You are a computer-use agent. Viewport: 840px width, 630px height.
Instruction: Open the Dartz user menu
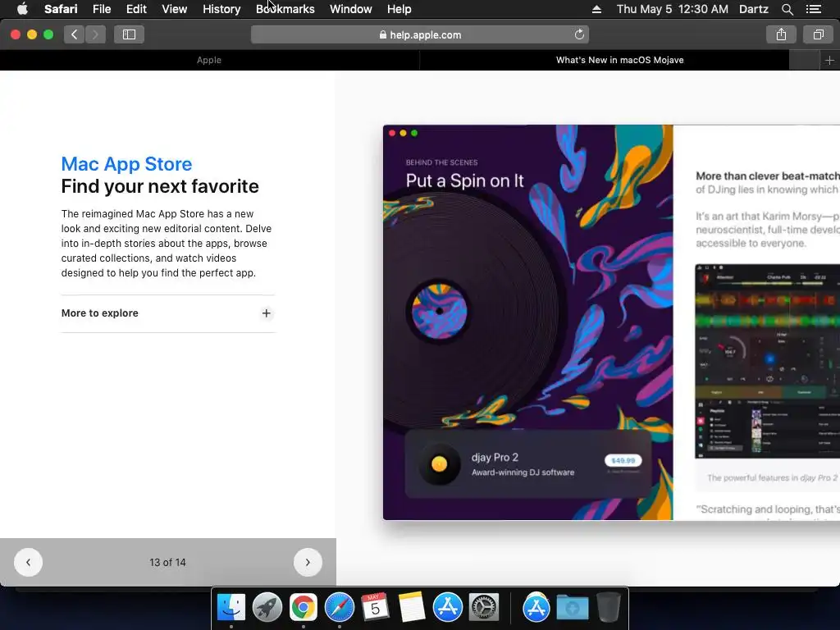pos(753,9)
